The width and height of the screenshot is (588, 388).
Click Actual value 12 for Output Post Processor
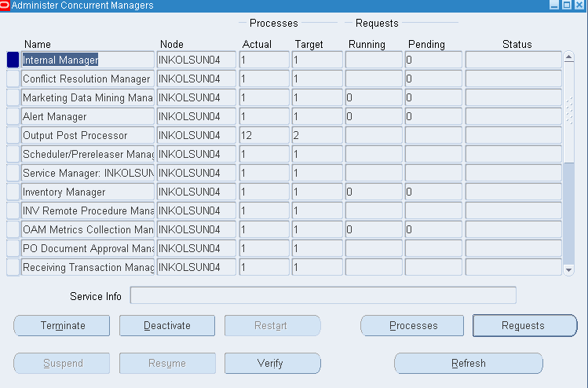[265, 135]
